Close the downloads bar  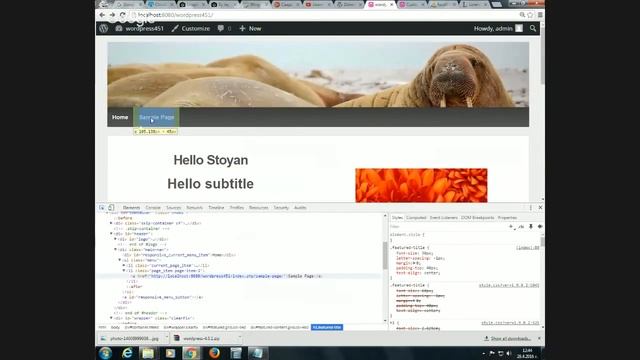pyautogui.click(x=539, y=338)
